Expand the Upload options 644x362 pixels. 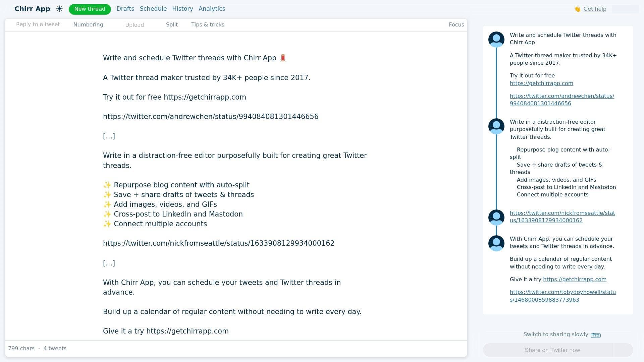[x=135, y=24]
